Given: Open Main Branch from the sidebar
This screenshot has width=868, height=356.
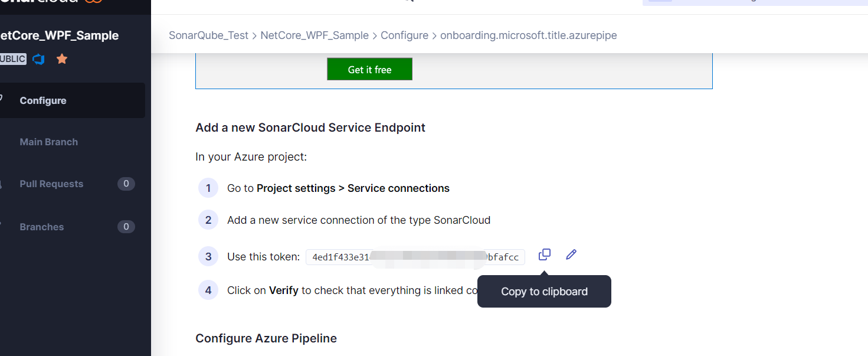Looking at the screenshot, I should coord(48,142).
